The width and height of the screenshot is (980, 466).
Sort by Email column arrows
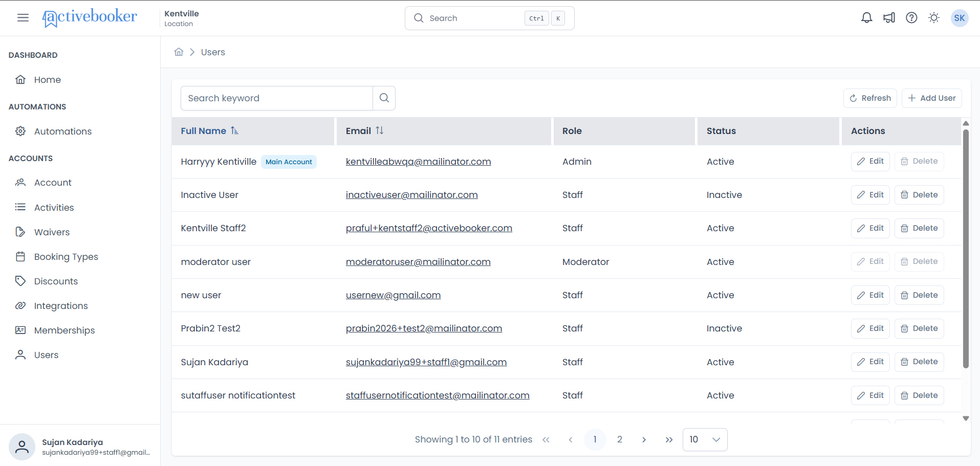tap(379, 131)
